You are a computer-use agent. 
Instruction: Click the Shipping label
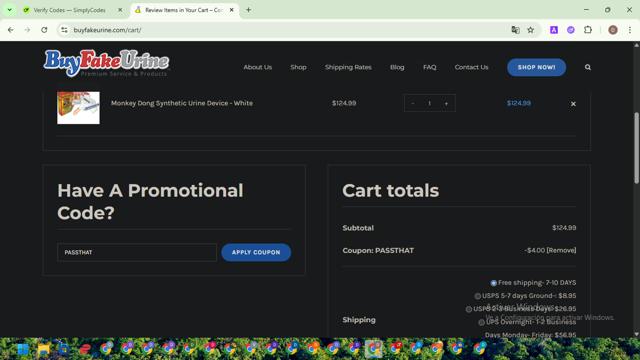pyautogui.click(x=359, y=320)
